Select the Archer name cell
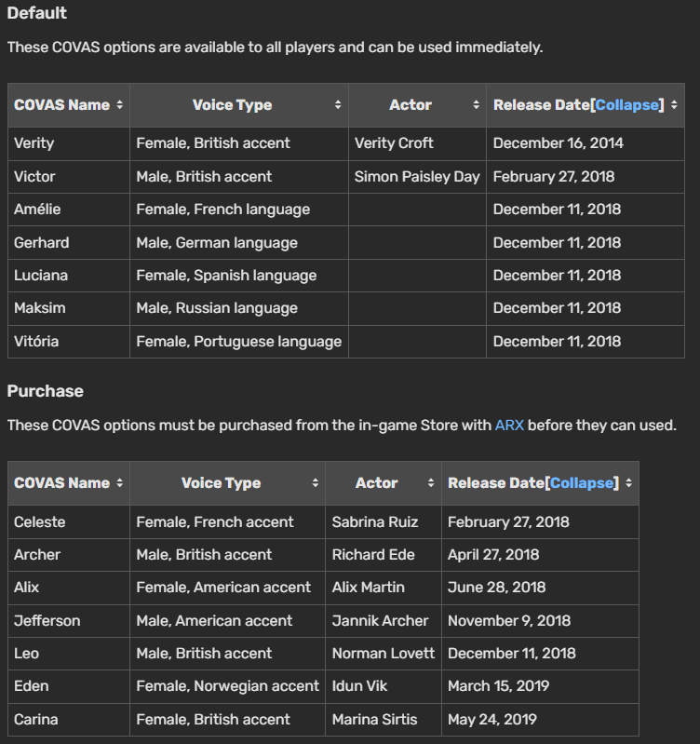The image size is (700, 744). pos(69,555)
